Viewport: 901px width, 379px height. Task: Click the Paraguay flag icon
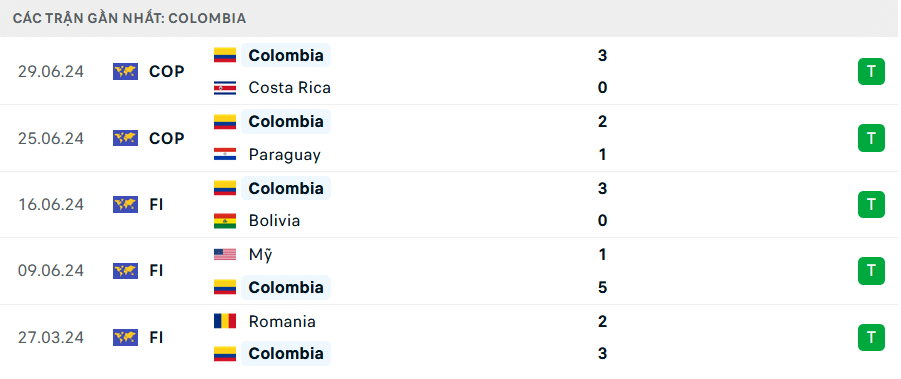point(225,154)
